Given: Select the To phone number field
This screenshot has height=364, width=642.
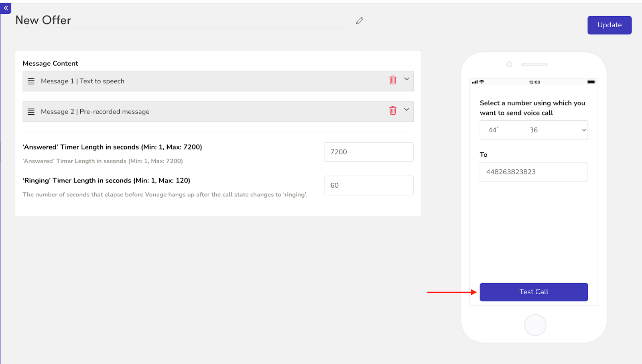Looking at the screenshot, I should (533, 172).
